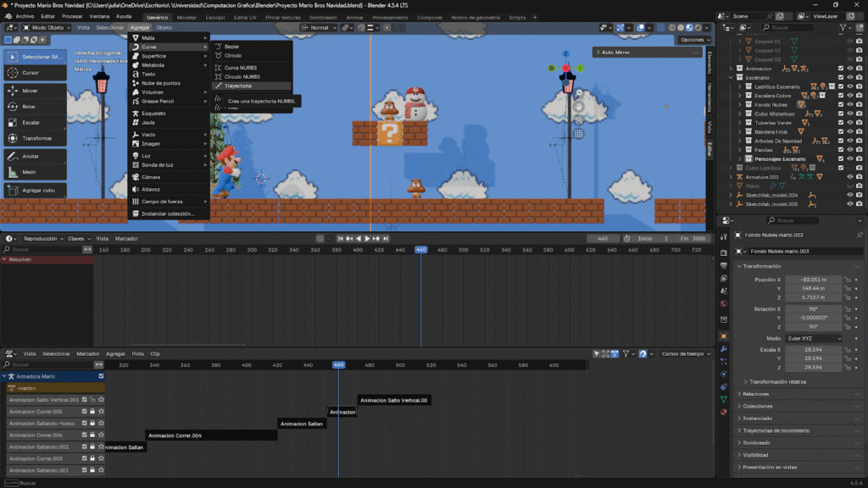Switch to the Animar workspace tab
868x488 pixels.
pyautogui.click(x=354, y=17)
